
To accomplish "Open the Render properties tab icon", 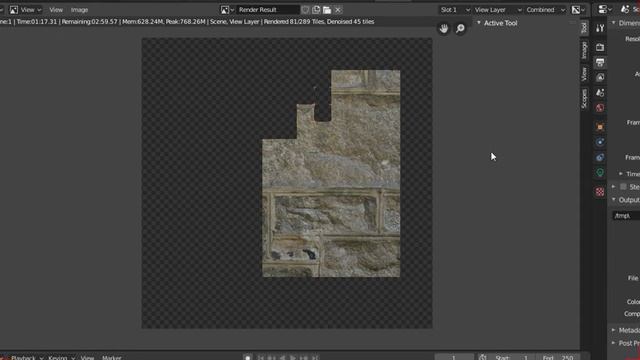I will 600,47.
